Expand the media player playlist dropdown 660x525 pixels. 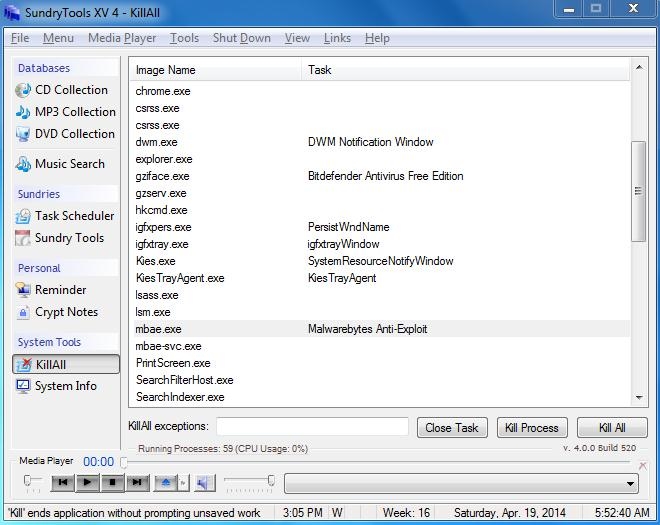coord(630,484)
